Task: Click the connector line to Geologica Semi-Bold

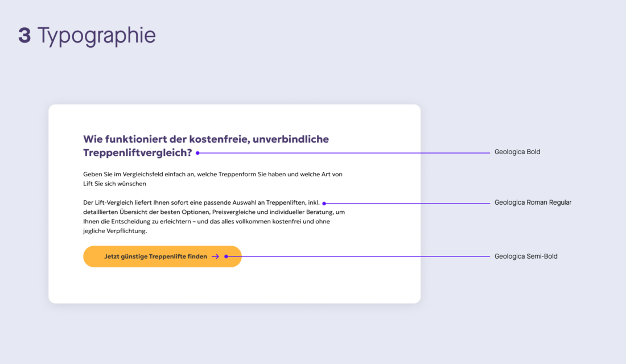Action: 359,257
